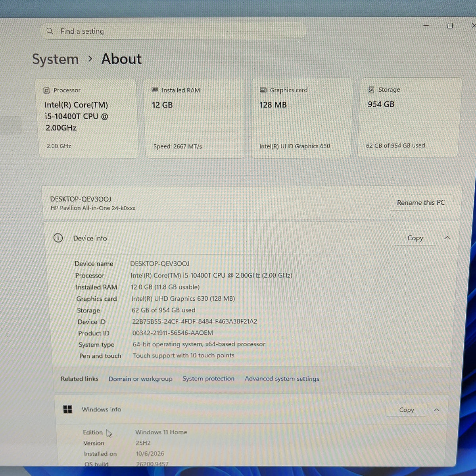Focus the Find a setting box
This screenshot has width=476, height=476.
(173, 31)
